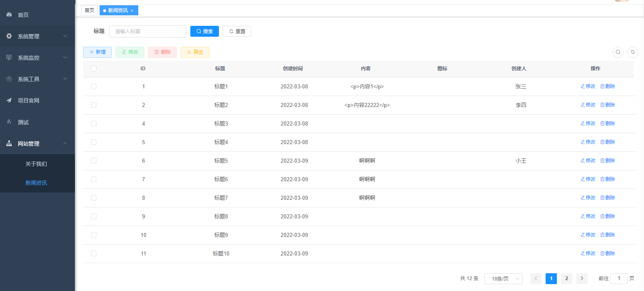Check the checkbox for row ID 1
This screenshot has width=644, height=291.
(94, 86)
